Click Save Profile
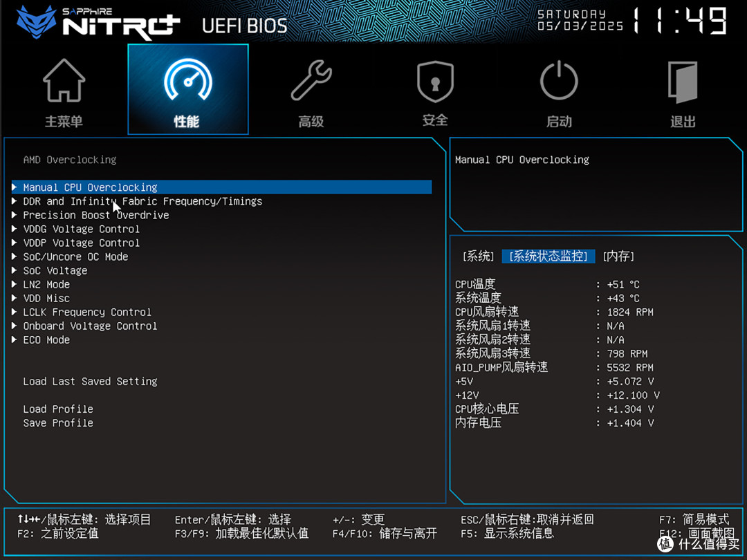This screenshot has height=560, width=747. tap(58, 423)
